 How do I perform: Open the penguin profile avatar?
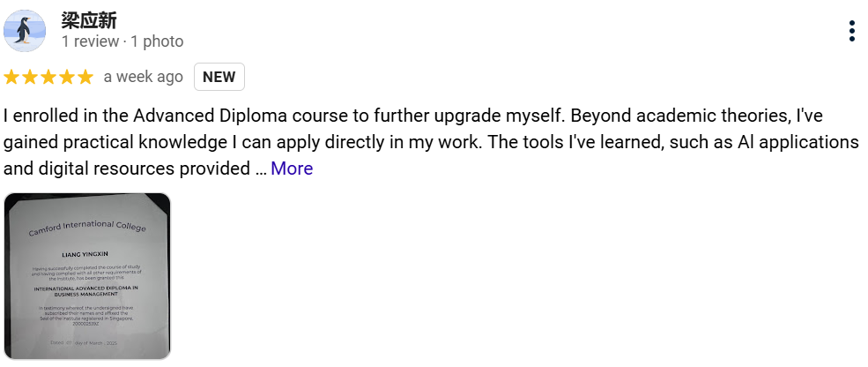tap(25, 31)
